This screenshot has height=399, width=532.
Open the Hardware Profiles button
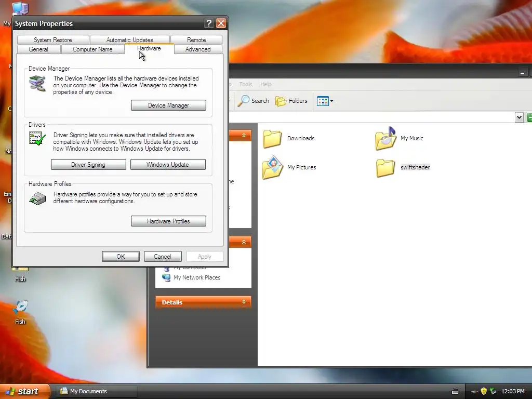click(x=168, y=221)
